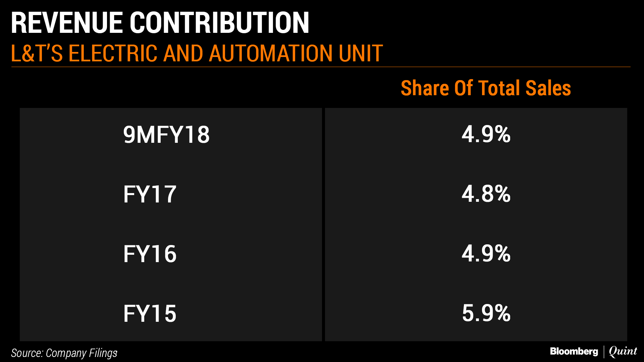Click the black gap between the table columns
Screen dimensions: 644x362
[323, 225]
